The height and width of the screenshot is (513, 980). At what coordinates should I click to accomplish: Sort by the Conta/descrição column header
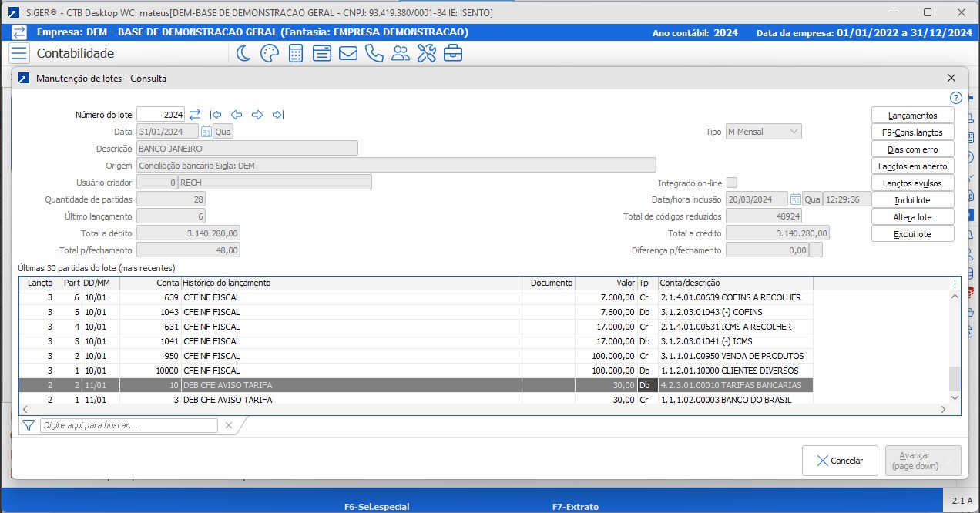coord(736,283)
